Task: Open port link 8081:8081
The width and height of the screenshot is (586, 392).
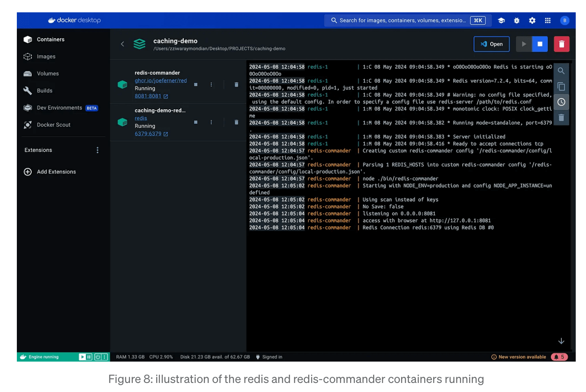Action: (x=151, y=96)
